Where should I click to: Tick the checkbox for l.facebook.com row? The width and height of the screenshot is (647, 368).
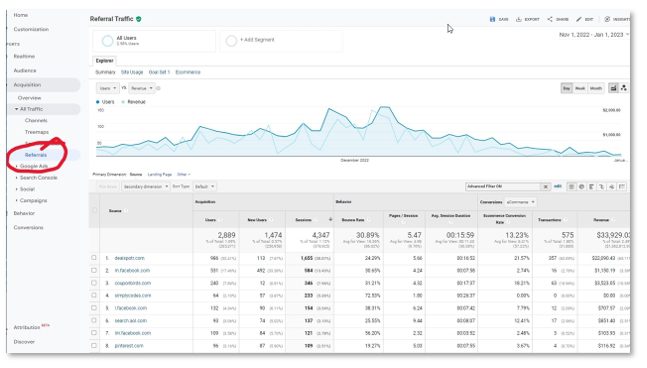[x=94, y=308]
